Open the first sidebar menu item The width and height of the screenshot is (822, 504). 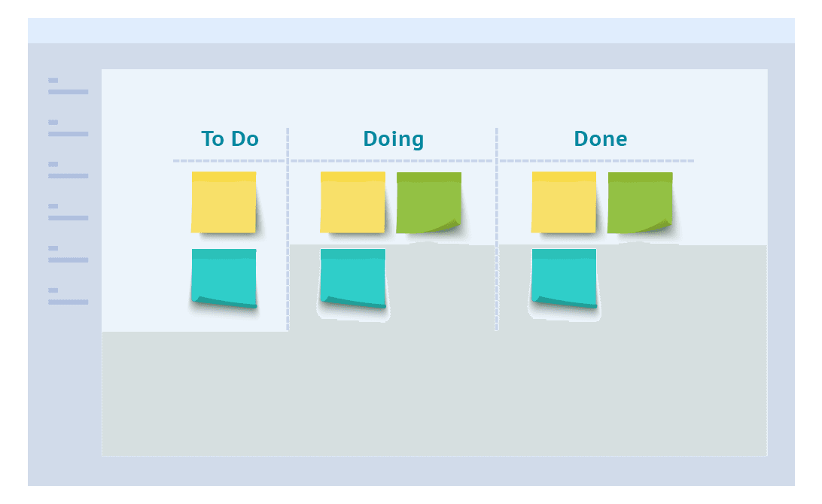point(68,87)
